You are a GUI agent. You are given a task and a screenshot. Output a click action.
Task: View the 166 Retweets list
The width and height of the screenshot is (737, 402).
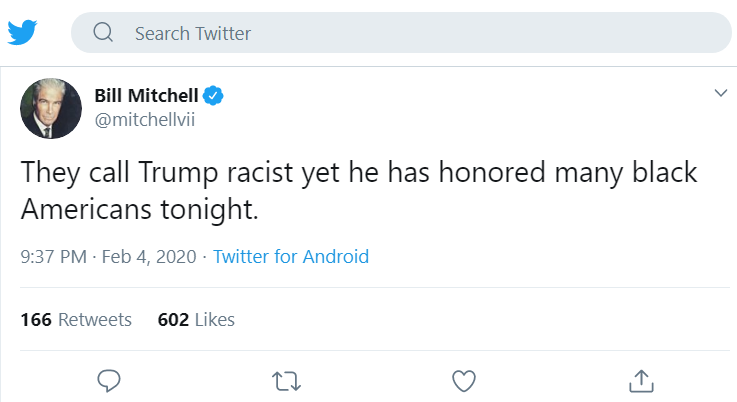[76, 320]
